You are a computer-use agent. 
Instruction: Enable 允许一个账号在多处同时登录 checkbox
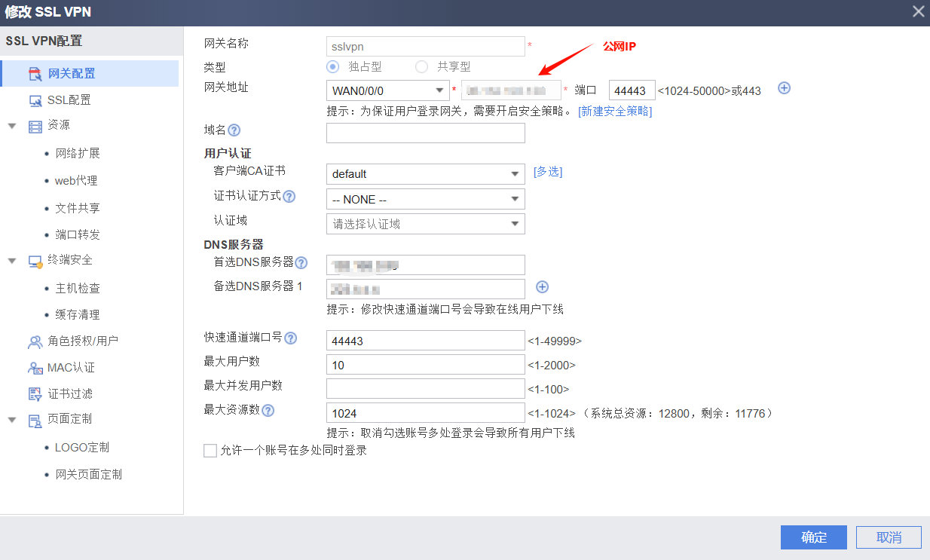tap(210, 451)
